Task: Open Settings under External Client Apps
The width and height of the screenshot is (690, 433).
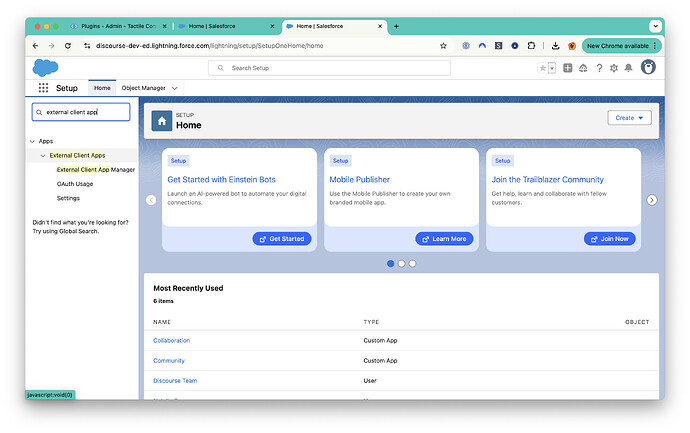Action: [x=68, y=198]
